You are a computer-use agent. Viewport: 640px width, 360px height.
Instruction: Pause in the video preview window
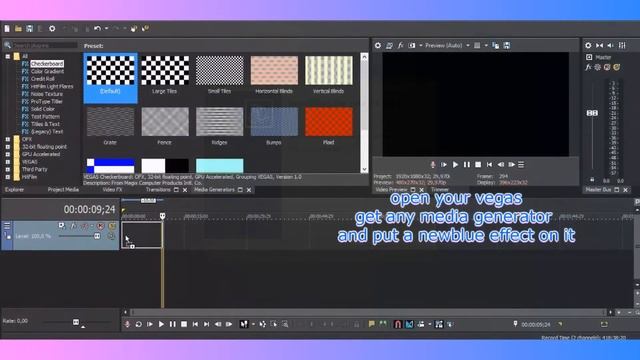tap(467, 164)
